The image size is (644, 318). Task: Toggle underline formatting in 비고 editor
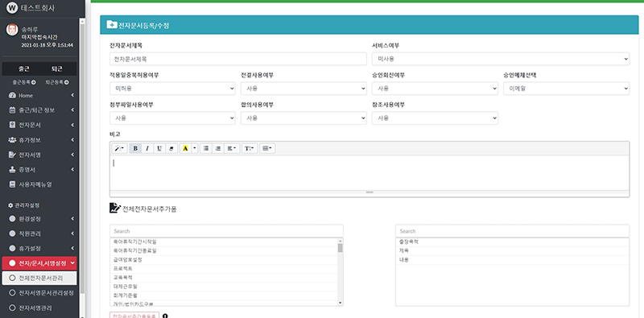click(x=159, y=148)
